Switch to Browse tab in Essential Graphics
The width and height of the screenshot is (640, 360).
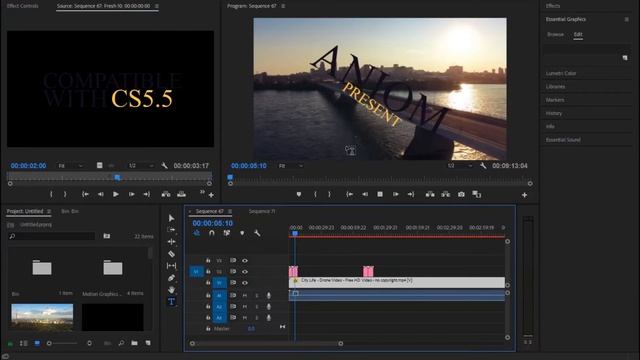pos(556,34)
